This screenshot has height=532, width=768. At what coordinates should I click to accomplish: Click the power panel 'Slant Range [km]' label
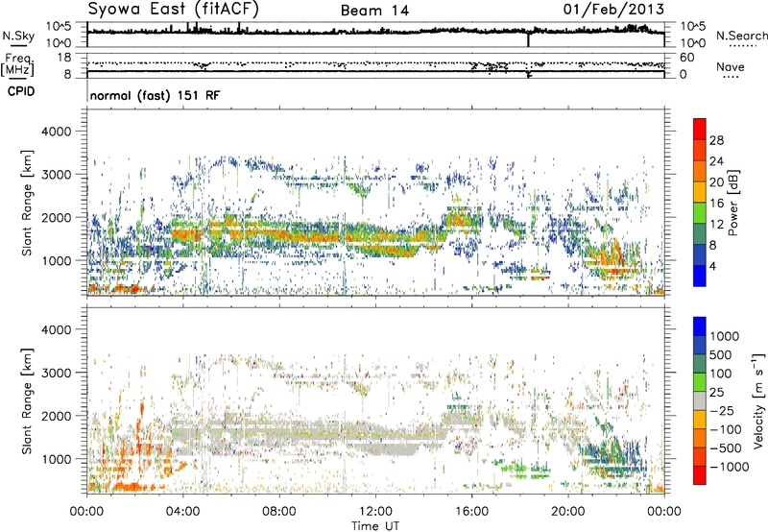pyautogui.click(x=27, y=203)
